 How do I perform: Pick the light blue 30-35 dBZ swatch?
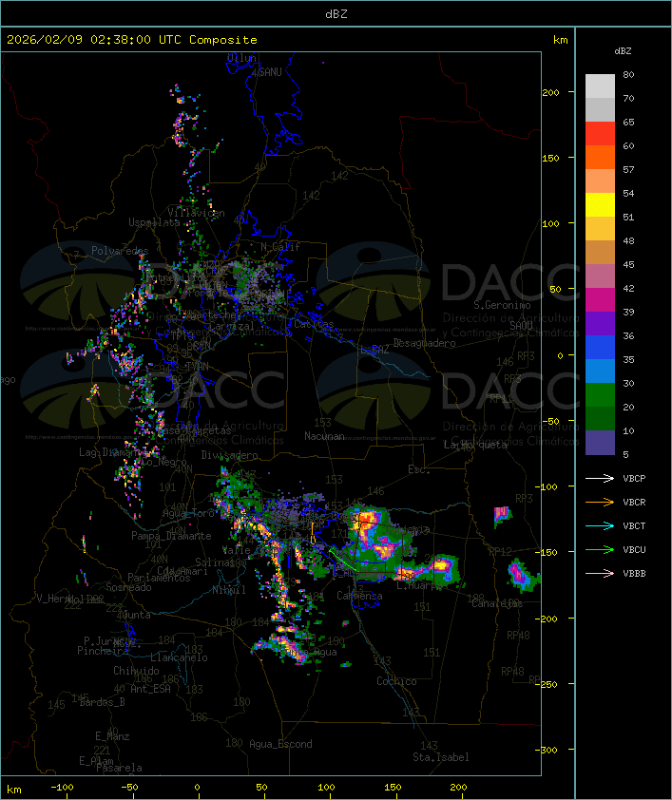click(600, 371)
